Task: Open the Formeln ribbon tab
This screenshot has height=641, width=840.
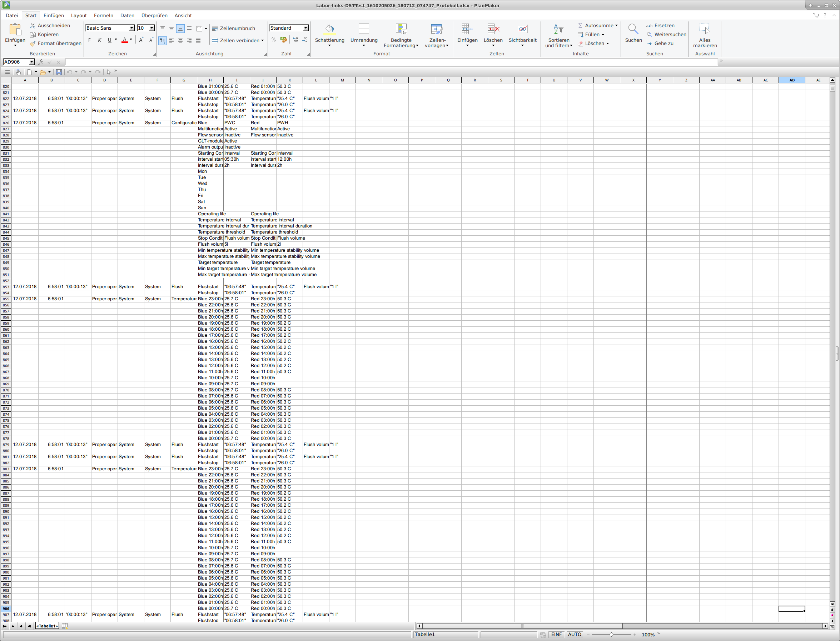Action: pyautogui.click(x=103, y=15)
